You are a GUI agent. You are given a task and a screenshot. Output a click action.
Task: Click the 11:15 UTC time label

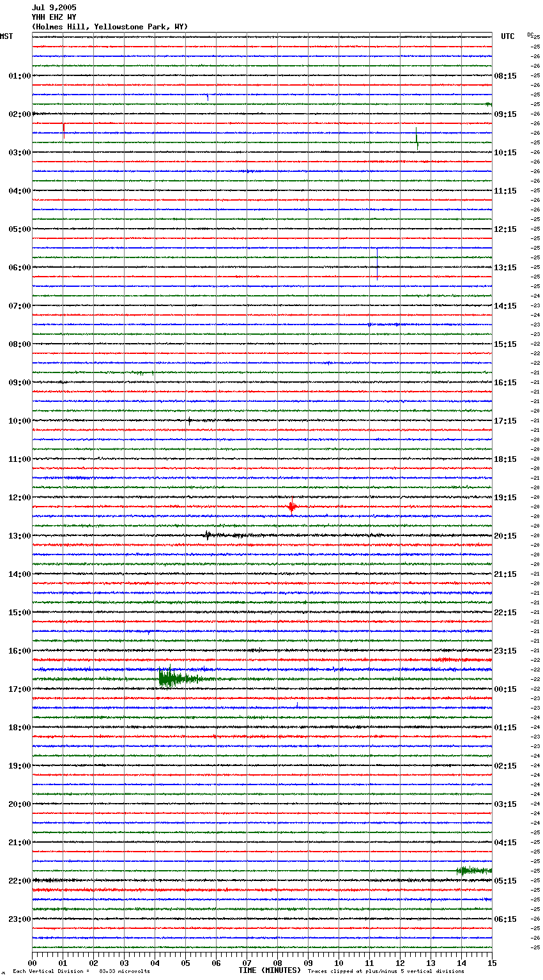pyautogui.click(x=505, y=191)
